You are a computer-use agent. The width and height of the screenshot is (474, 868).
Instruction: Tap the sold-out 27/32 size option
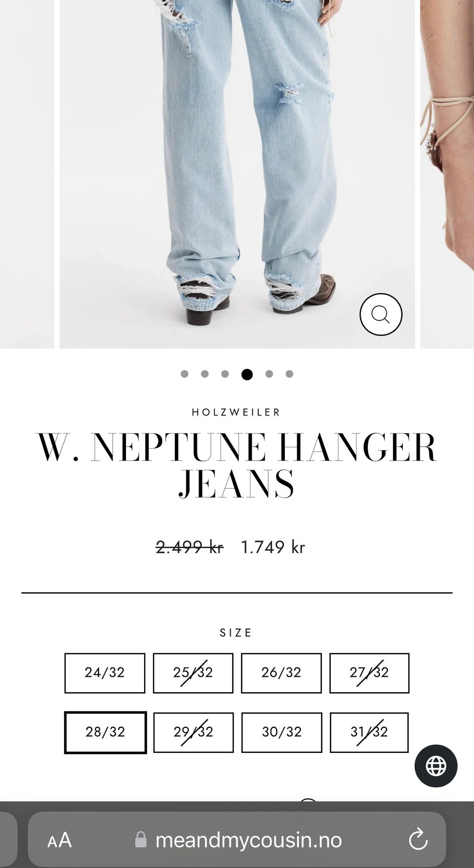tap(369, 673)
